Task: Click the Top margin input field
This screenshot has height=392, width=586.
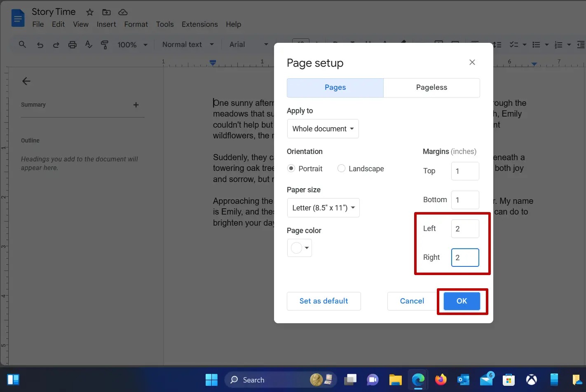Action: (x=465, y=171)
